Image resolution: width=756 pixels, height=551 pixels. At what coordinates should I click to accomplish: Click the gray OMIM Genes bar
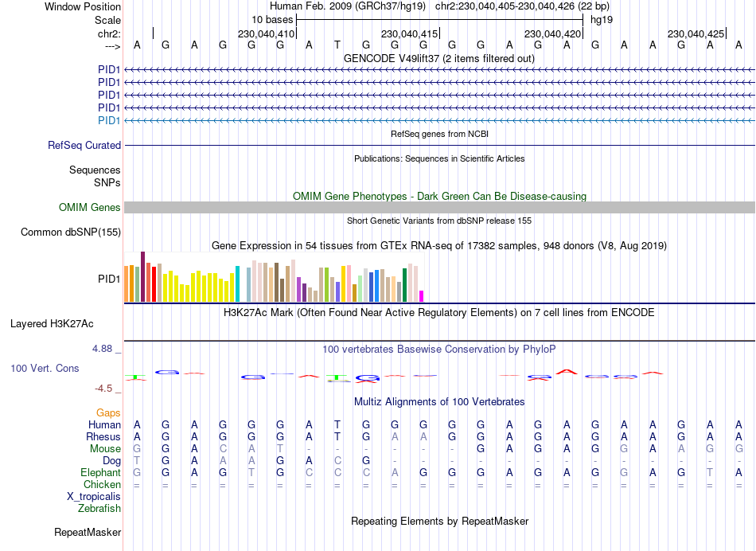[439, 208]
